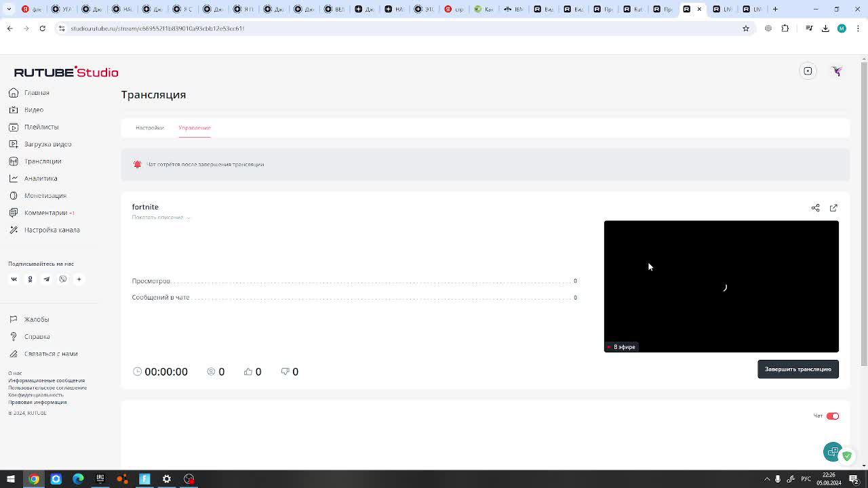This screenshot has width=868, height=488.
Task: Click the RUTUBE Studio logo
Action: [x=66, y=72]
